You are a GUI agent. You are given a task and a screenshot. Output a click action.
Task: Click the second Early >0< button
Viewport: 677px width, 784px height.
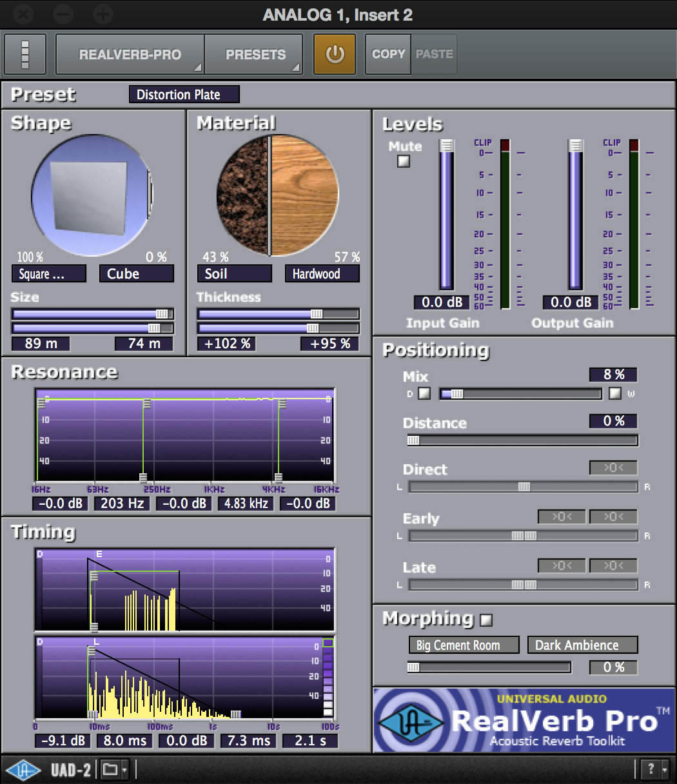(x=613, y=516)
